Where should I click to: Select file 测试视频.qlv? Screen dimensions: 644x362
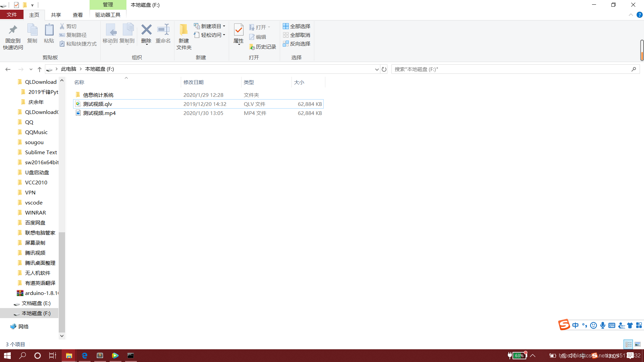198,104
